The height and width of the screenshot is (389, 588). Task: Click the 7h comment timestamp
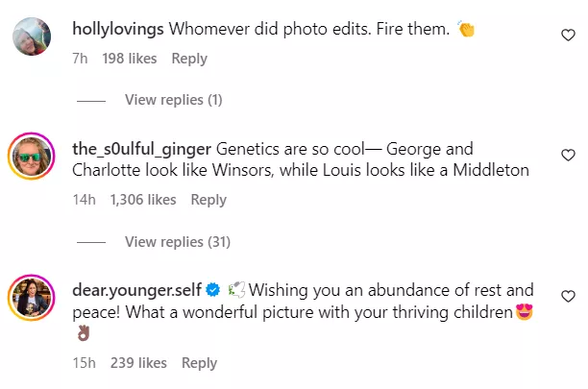(81, 59)
